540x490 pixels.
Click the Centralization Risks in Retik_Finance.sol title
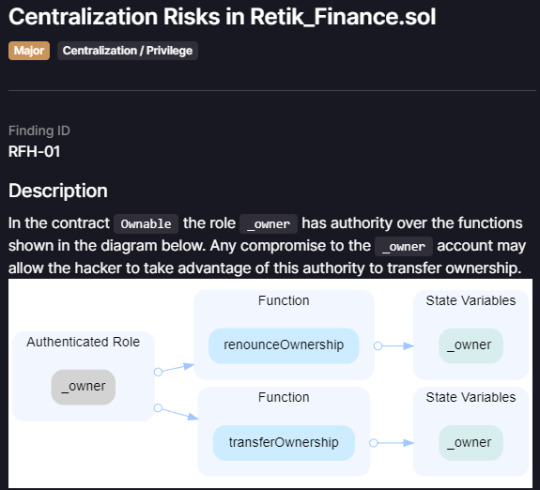pos(222,17)
